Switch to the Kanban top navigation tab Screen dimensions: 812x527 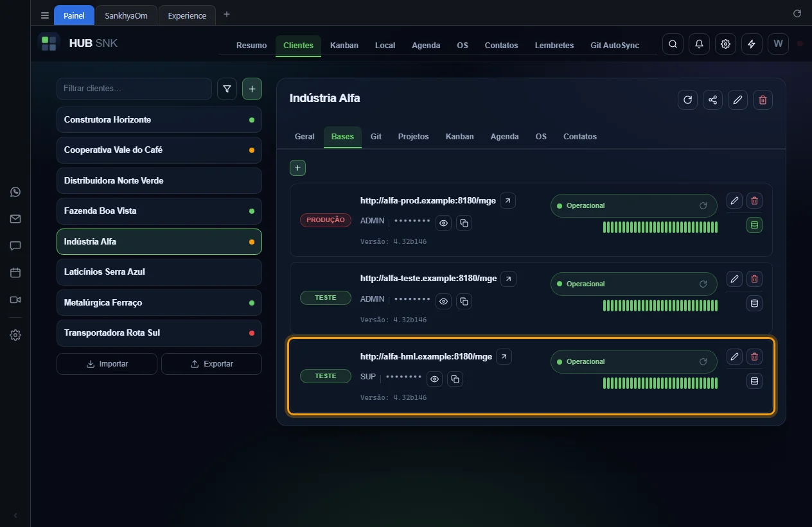point(344,46)
